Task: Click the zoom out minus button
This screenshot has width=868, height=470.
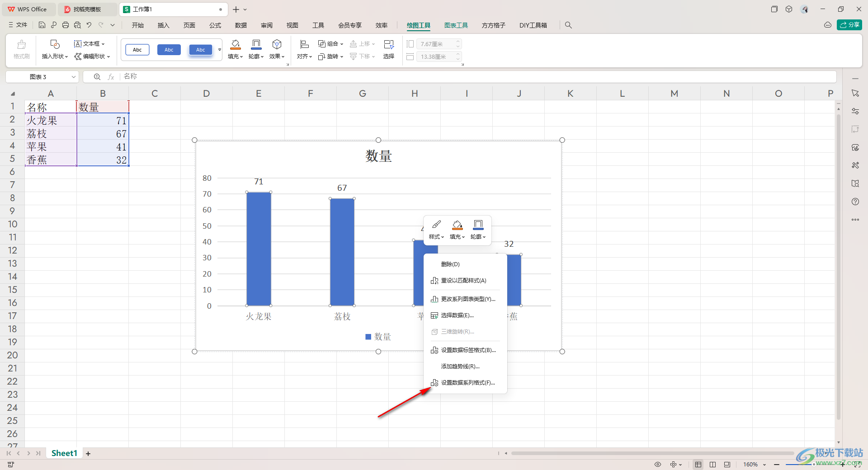Action: point(776,464)
